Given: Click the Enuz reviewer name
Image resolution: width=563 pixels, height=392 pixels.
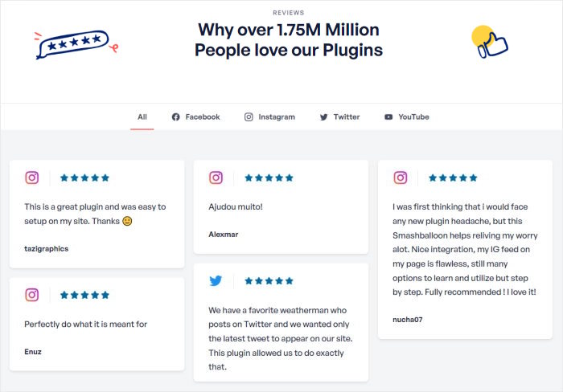Looking at the screenshot, I should coord(34,351).
